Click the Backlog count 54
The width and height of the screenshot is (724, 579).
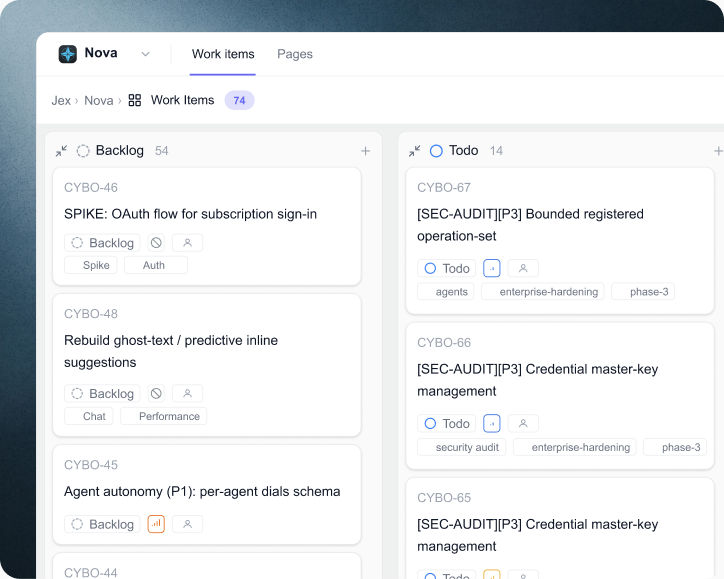click(x=162, y=151)
